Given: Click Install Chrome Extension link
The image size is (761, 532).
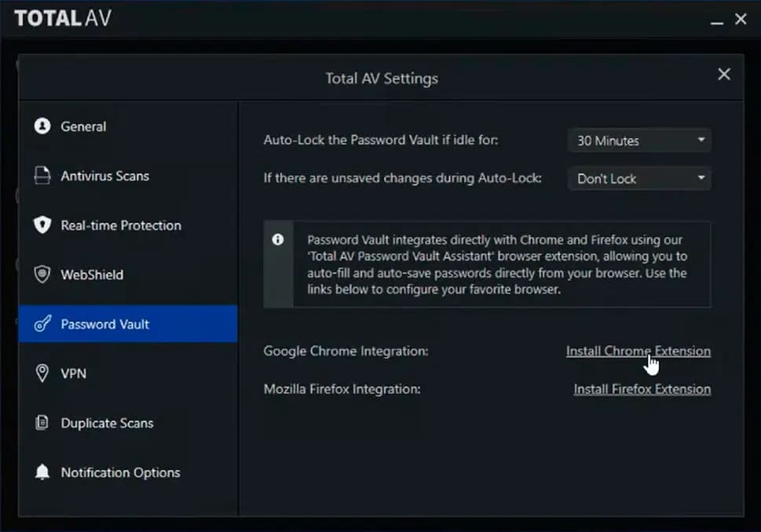Looking at the screenshot, I should 638,351.
